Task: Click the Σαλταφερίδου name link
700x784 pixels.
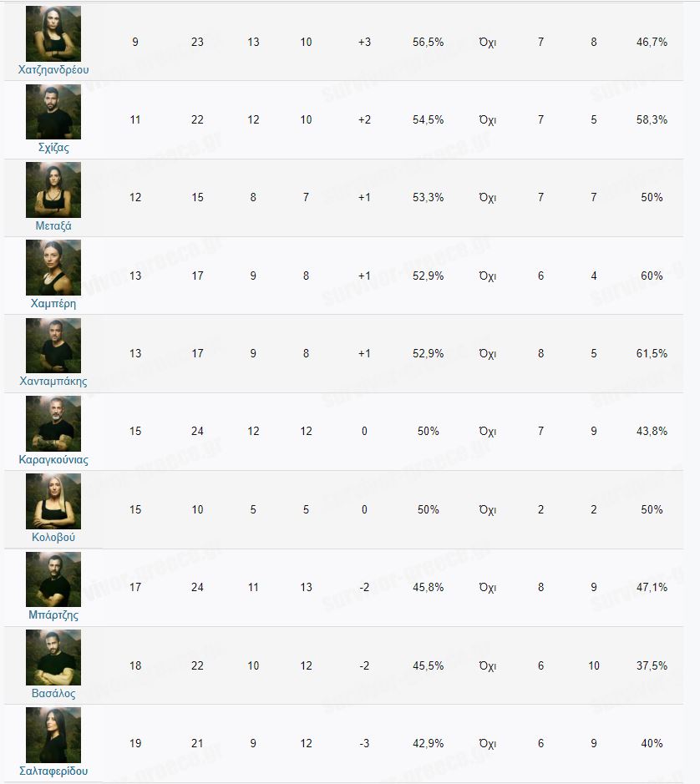Action: coord(53,771)
